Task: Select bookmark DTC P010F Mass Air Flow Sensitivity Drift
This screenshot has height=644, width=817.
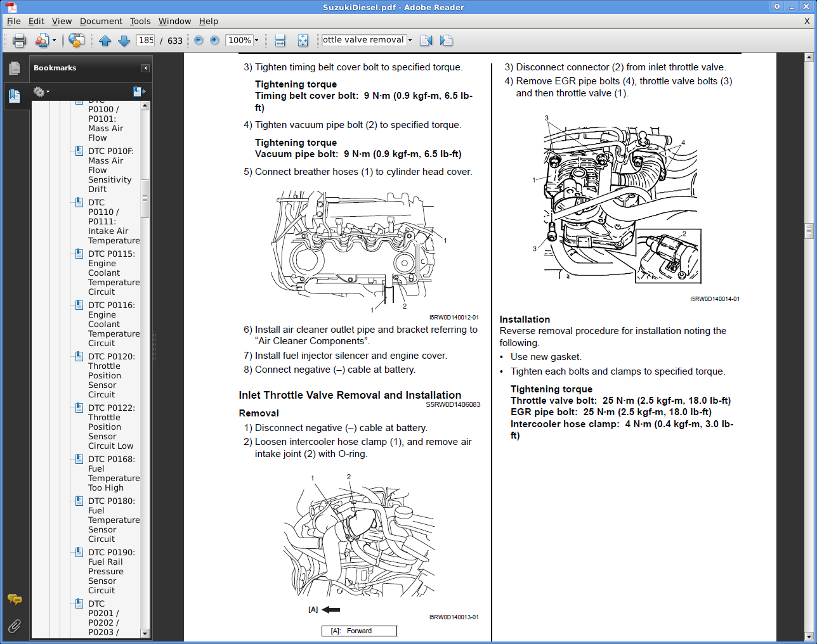Action: tap(111, 170)
